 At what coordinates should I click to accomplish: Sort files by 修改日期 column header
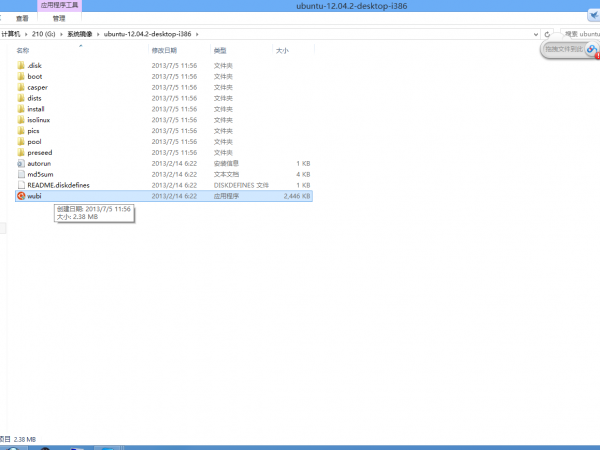click(x=164, y=49)
